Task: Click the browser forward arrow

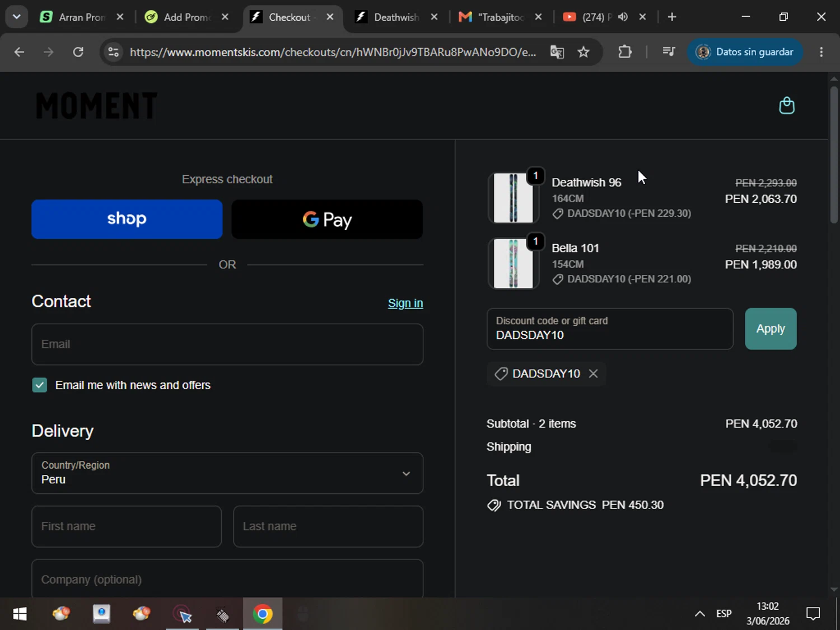Action: click(x=49, y=52)
